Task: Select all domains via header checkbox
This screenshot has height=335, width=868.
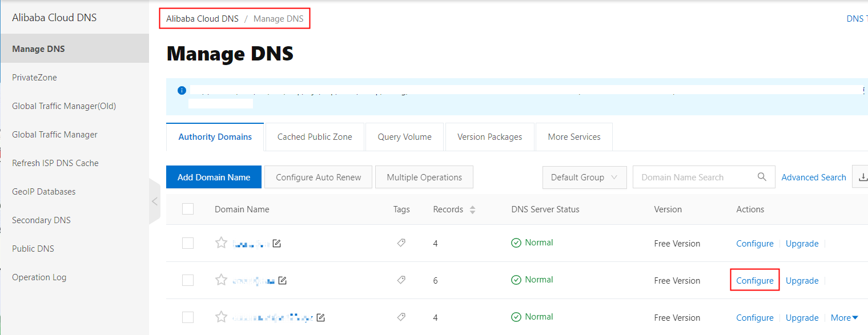Action: [x=188, y=209]
